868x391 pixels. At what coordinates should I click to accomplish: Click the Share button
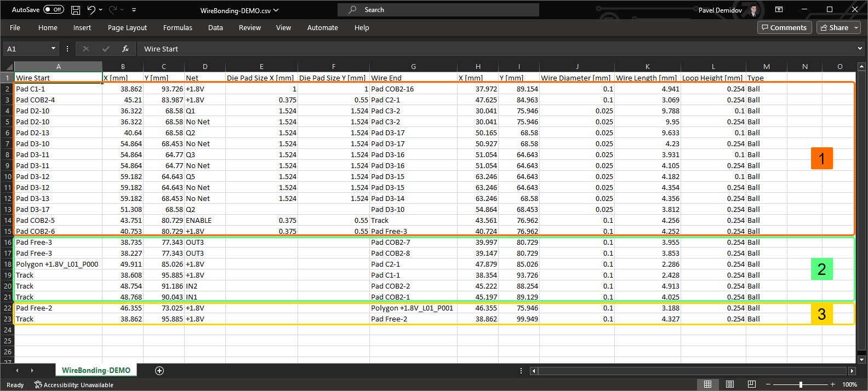(x=835, y=27)
